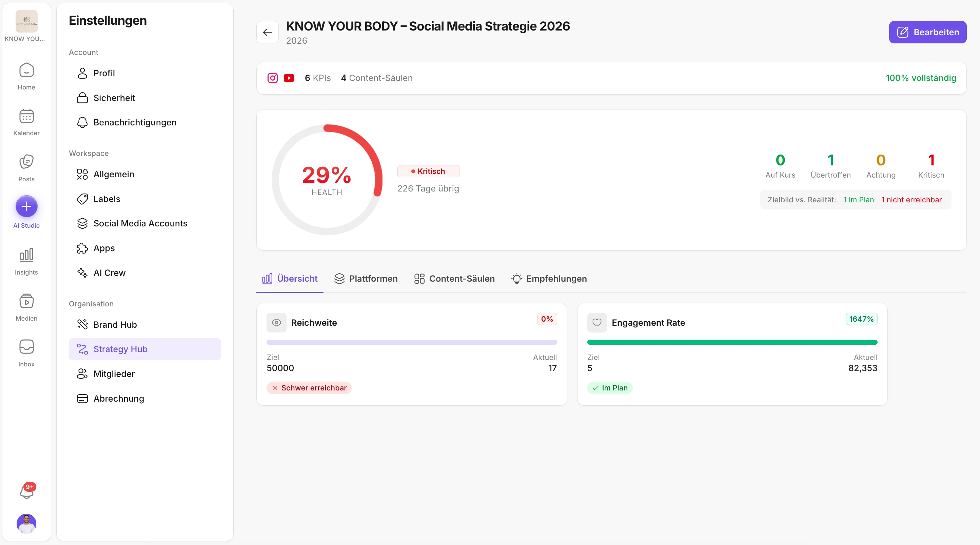Open Benachrichtigungen settings
This screenshot has height=545, width=980.
144,122
